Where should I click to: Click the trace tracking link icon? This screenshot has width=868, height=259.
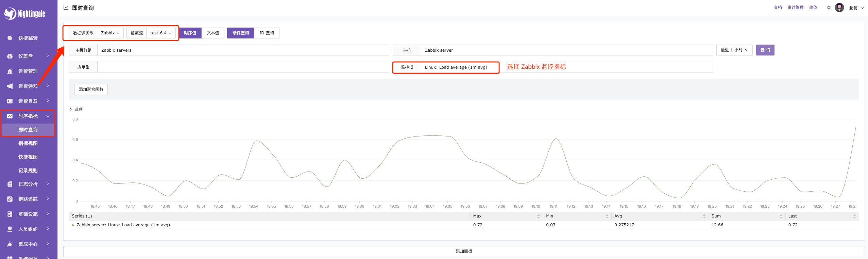click(x=10, y=199)
